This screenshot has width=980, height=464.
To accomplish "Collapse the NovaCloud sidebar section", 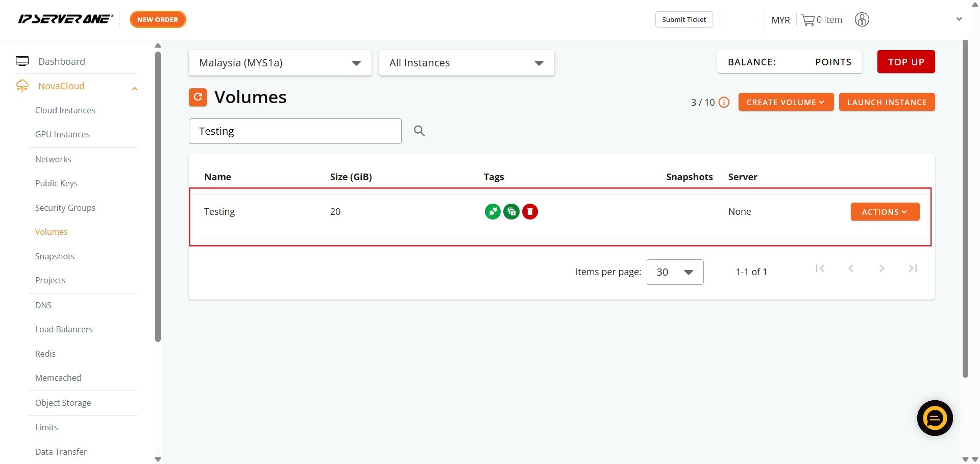I will coord(134,88).
